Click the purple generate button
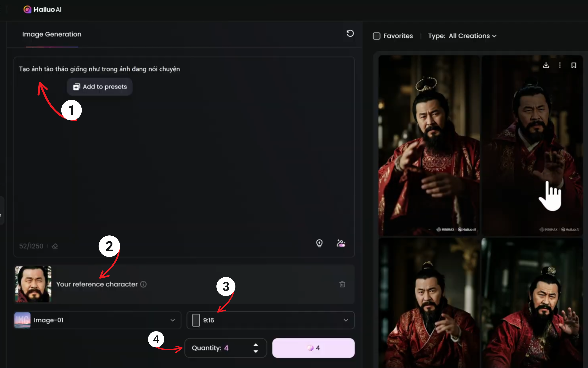The image size is (588, 368). coord(313,348)
